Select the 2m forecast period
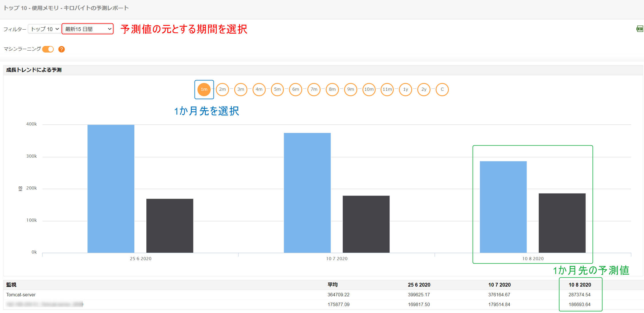Image resolution: width=644 pixels, height=313 pixels. click(x=222, y=90)
